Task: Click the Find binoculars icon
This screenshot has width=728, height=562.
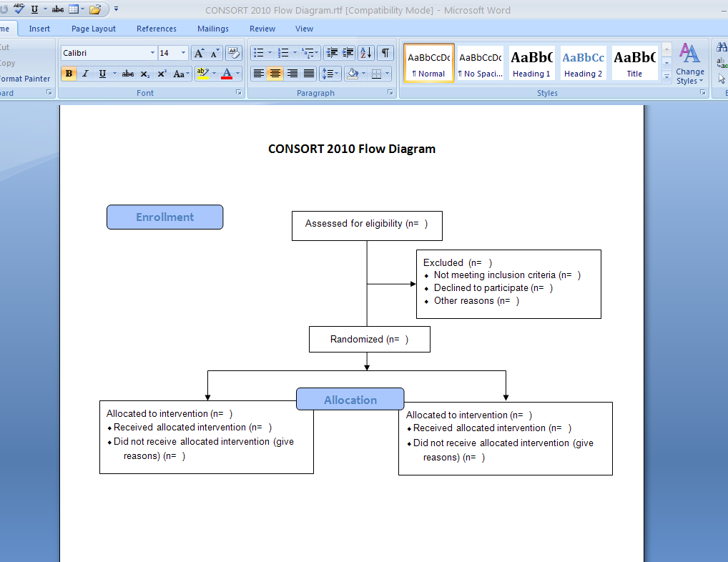Action: pyautogui.click(x=722, y=47)
